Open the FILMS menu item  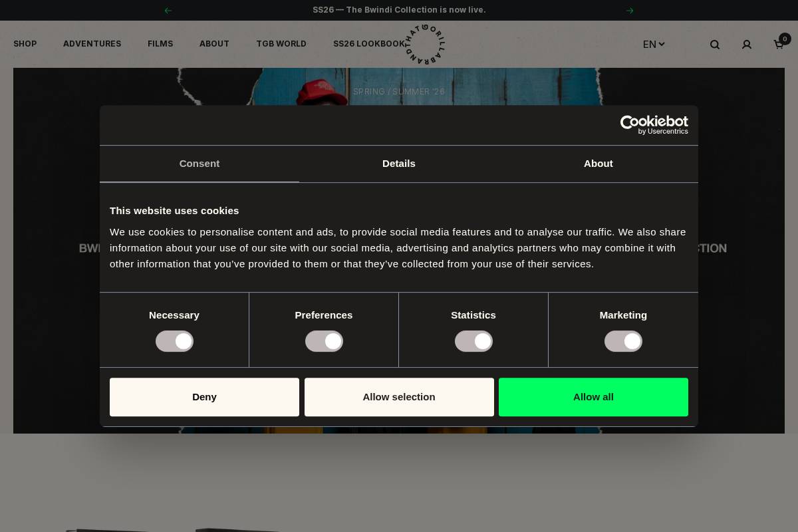(160, 44)
